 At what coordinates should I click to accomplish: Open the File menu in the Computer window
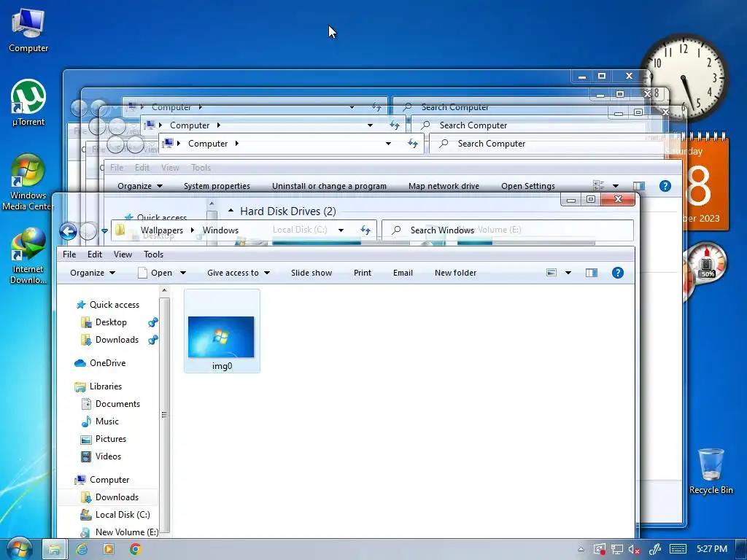point(116,168)
